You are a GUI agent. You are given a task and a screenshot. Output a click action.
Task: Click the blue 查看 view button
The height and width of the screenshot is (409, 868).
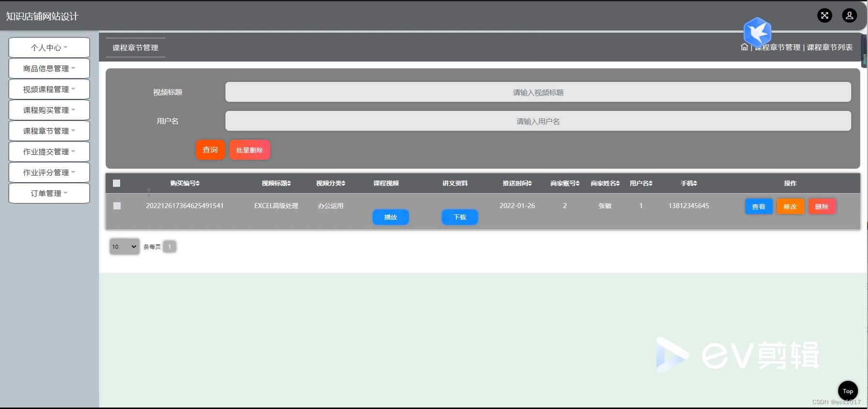[x=759, y=206]
